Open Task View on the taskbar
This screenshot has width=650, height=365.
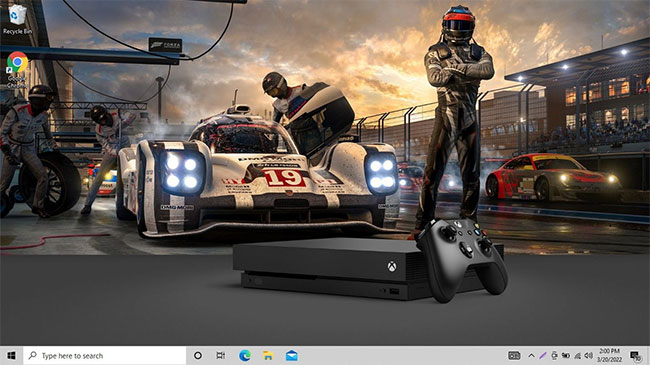pos(221,355)
